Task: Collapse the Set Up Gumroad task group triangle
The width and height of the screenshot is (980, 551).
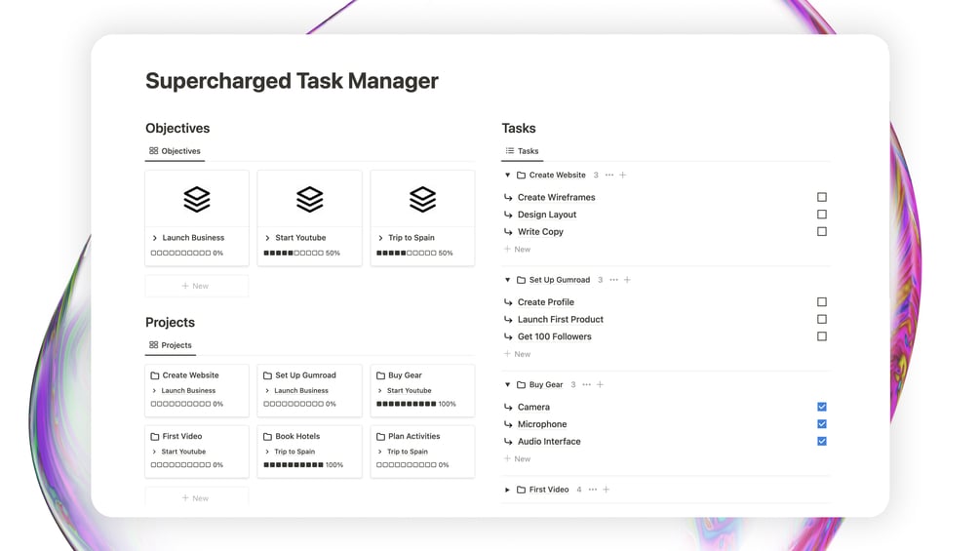Action: [x=507, y=280]
